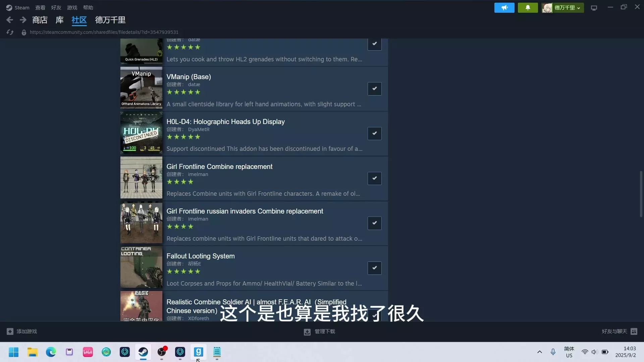This screenshot has width=644, height=362.
Task: Toggle the Fallout Looting System checkbox
Action: pyautogui.click(x=374, y=268)
